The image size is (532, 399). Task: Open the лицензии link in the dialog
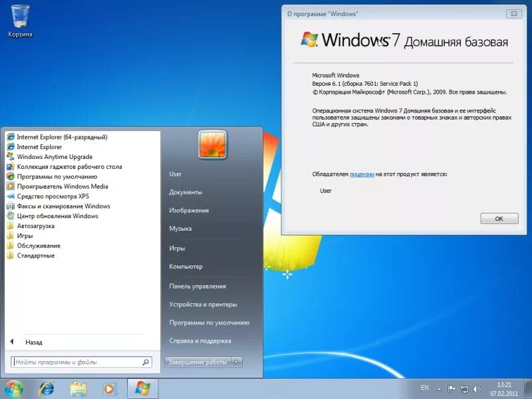(362, 174)
